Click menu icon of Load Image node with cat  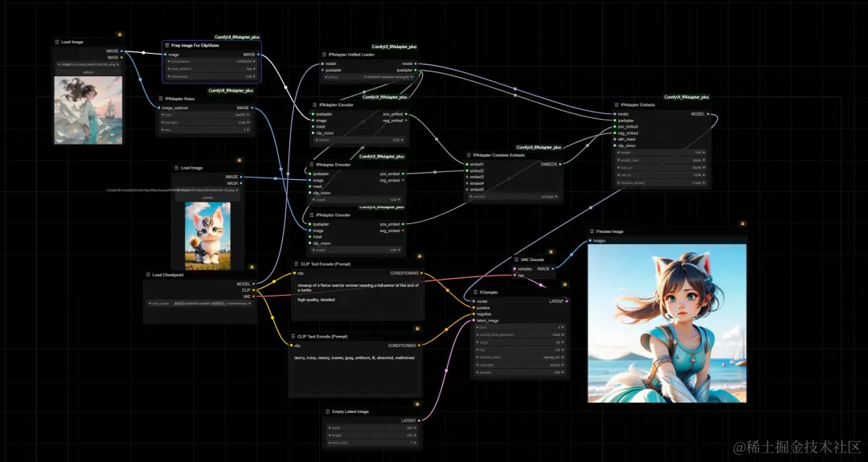coord(176,168)
